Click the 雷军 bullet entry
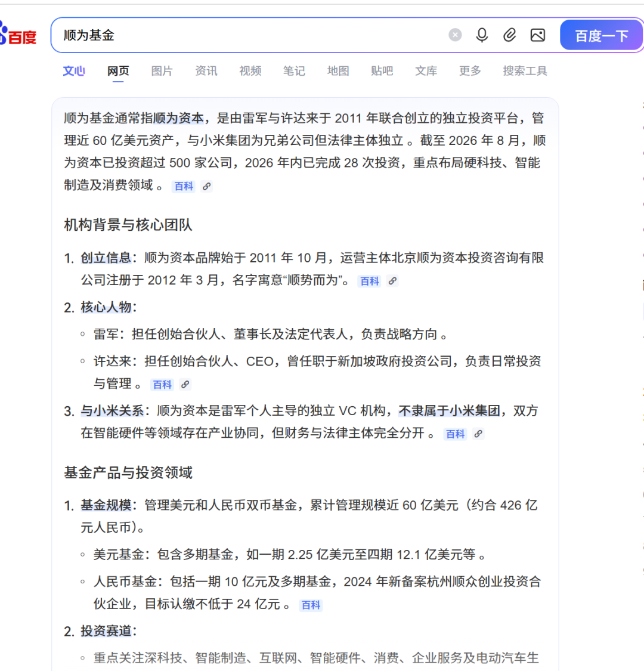The width and height of the screenshot is (644, 671). pyautogui.click(x=271, y=334)
